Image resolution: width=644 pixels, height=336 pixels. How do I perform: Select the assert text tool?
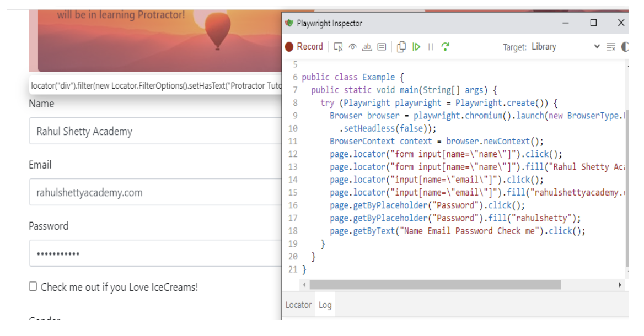pyautogui.click(x=366, y=47)
